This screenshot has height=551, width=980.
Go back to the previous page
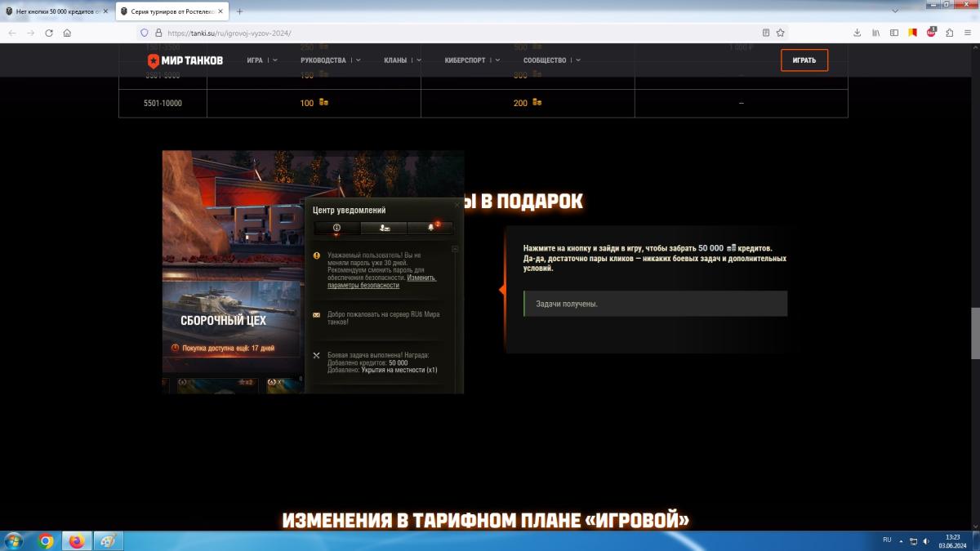tap(12, 33)
